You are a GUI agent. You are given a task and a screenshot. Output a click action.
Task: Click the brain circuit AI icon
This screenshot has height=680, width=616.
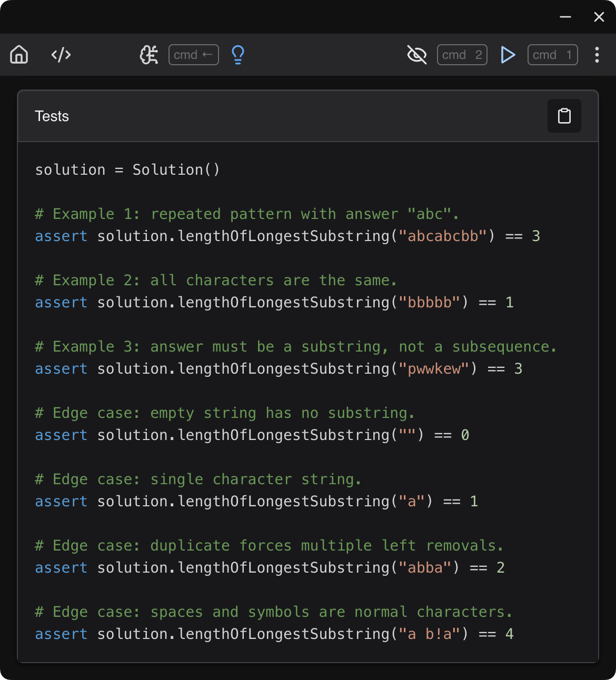pos(149,55)
